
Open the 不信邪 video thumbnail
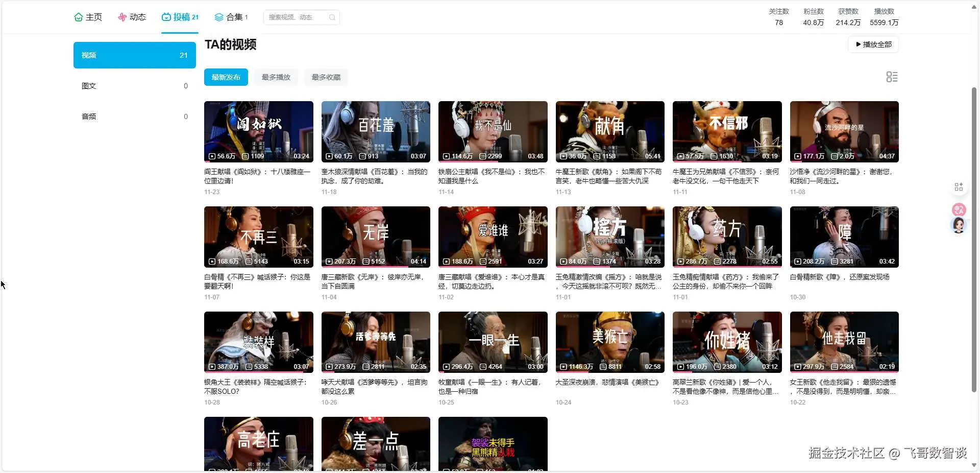(727, 132)
